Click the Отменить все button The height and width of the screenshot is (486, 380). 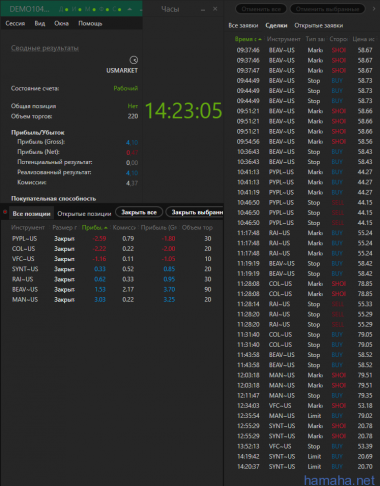pyautogui.click(x=261, y=9)
